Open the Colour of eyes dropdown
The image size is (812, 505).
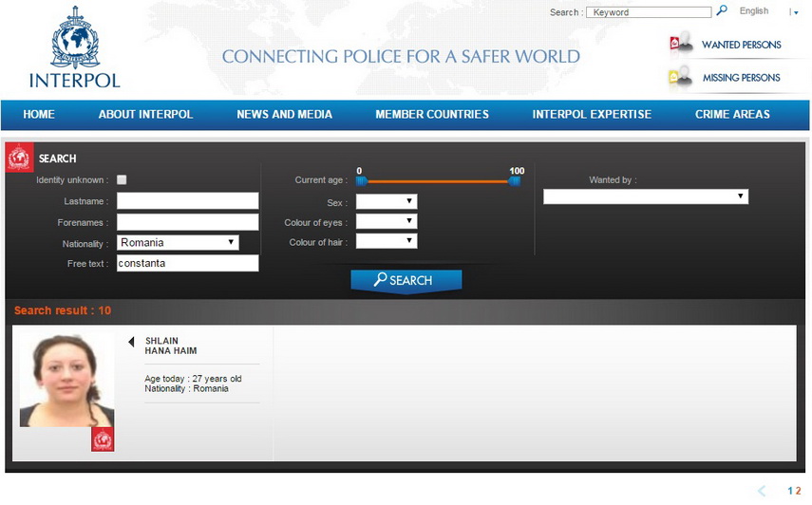[x=387, y=221]
